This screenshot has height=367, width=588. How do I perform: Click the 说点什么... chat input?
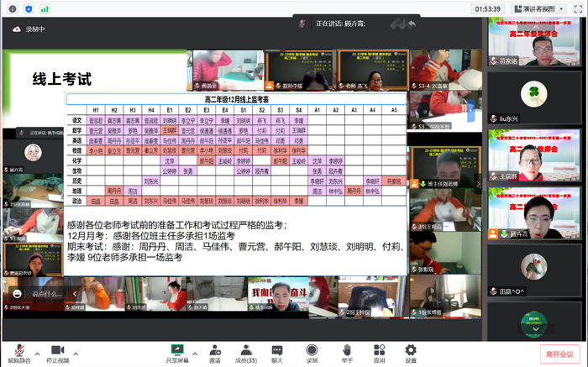(x=46, y=294)
